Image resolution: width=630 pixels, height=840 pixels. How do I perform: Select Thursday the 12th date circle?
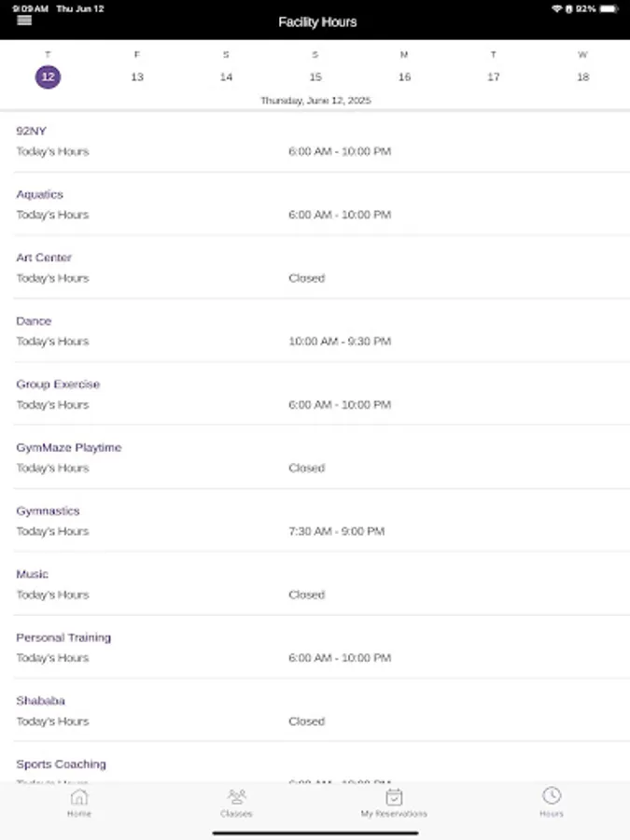(x=48, y=77)
